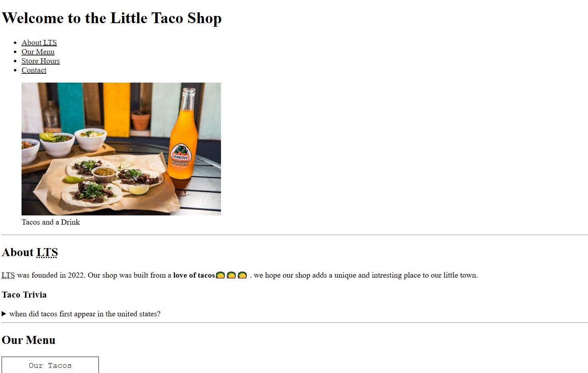Open the About LTS navigation link
Screen dimensions: 588x373
click(39, 43)
